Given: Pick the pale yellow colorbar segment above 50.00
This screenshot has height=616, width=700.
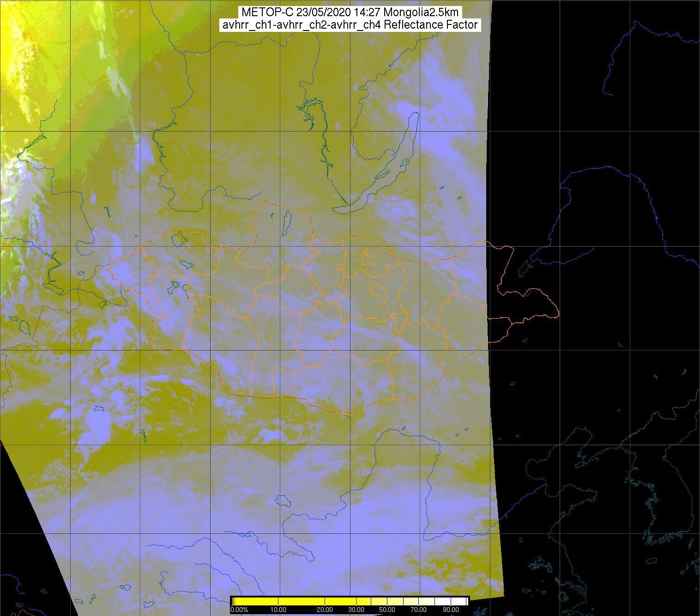Looking at the screenshot, I should tap(395, 601).
